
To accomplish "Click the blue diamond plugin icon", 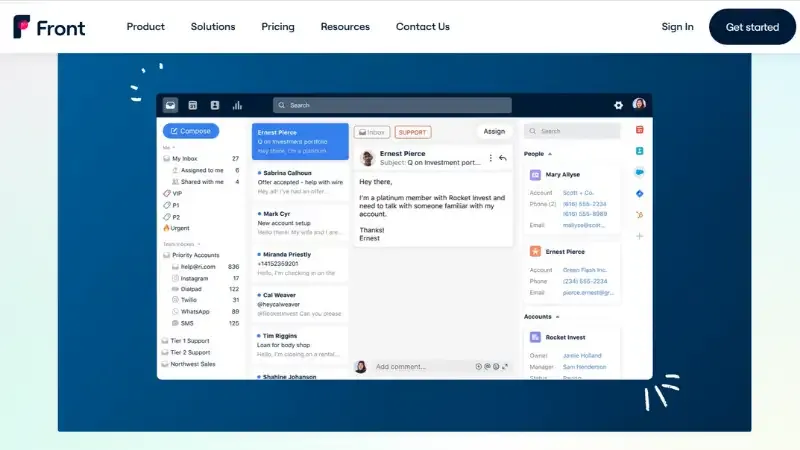I will tap(639, 194).
